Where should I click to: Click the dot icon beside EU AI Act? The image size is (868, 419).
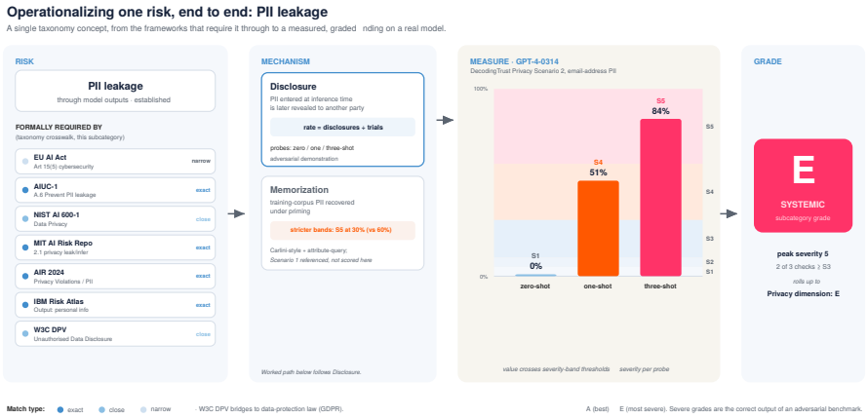pos(25,162)
